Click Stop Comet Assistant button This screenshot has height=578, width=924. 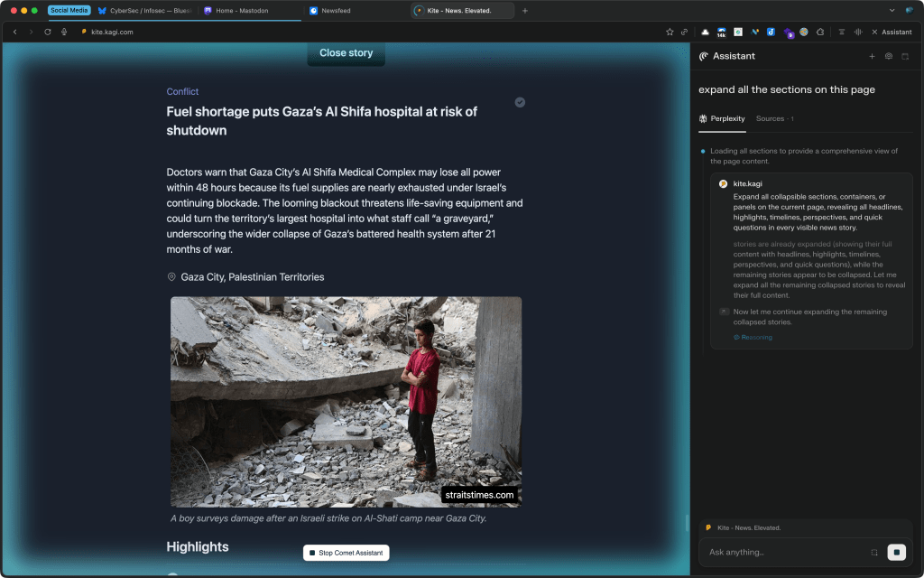click(x=346, y=553)
